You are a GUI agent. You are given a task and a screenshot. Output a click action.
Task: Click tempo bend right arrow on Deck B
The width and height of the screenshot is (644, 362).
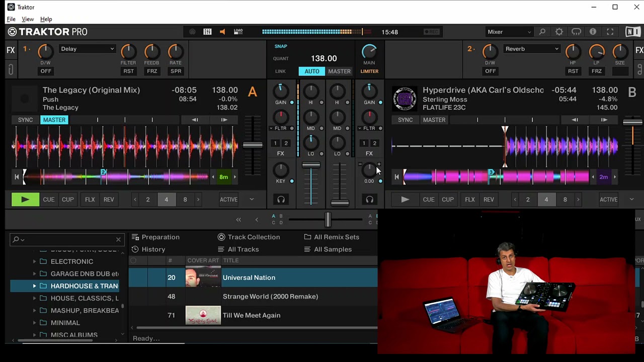pyautogui.click(x=604, y=120)
